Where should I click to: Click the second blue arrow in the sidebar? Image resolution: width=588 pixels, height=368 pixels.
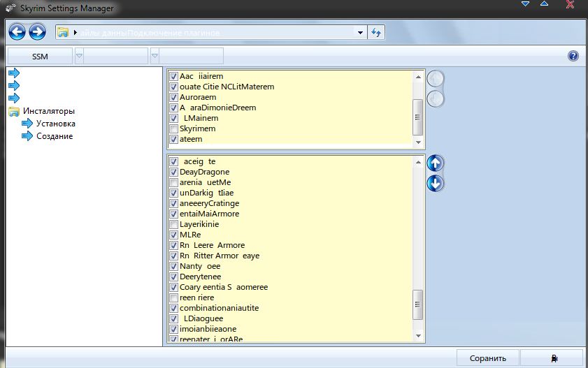(x=14, y=86)
